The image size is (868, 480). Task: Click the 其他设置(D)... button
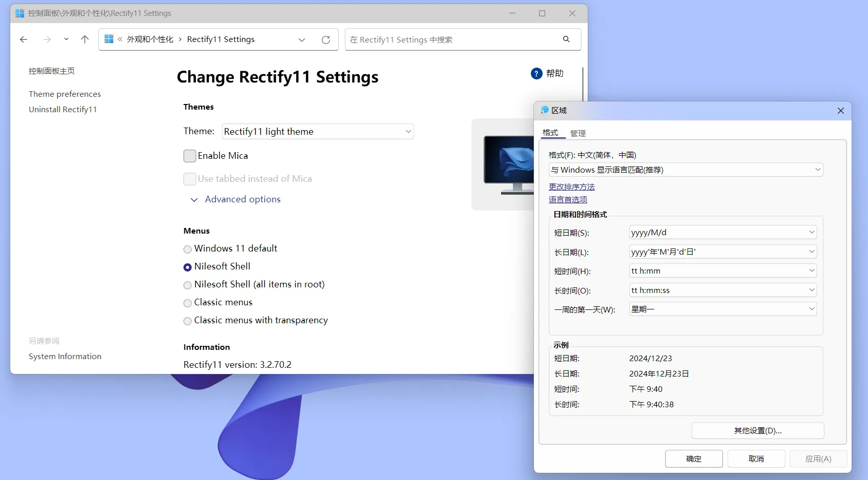pos(757,431)
